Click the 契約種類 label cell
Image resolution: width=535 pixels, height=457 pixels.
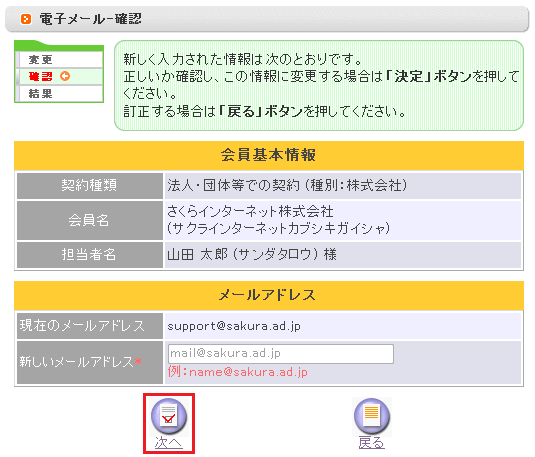(x=90, y=186)
